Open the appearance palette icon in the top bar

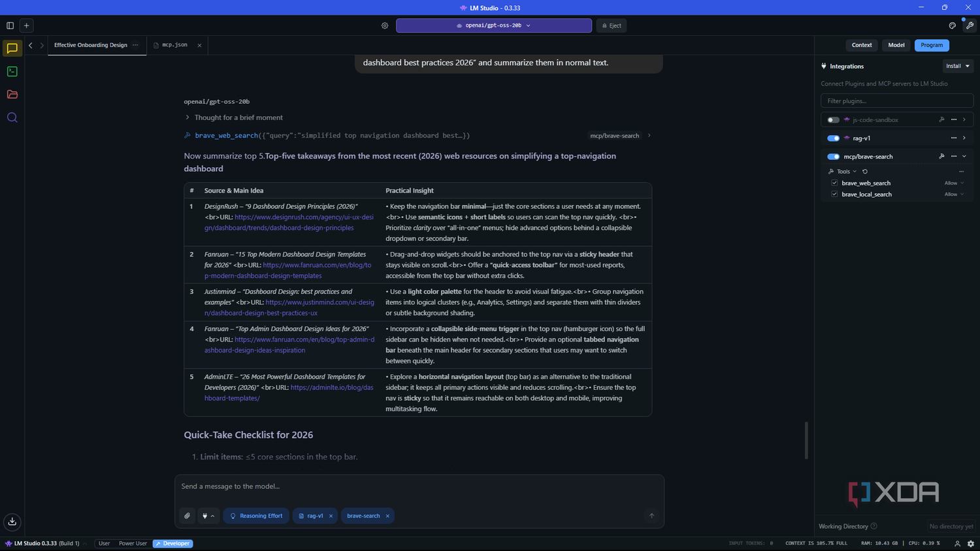click(x=952, y=25)
